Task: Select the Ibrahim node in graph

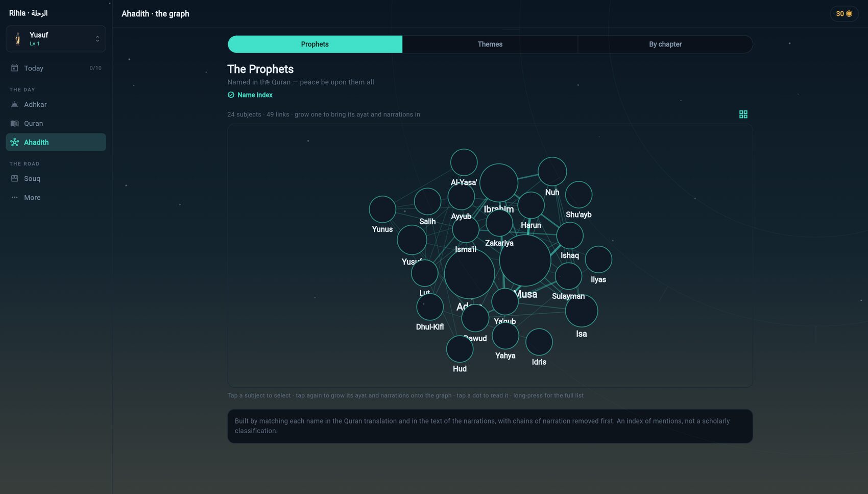Action: (499, 182)
